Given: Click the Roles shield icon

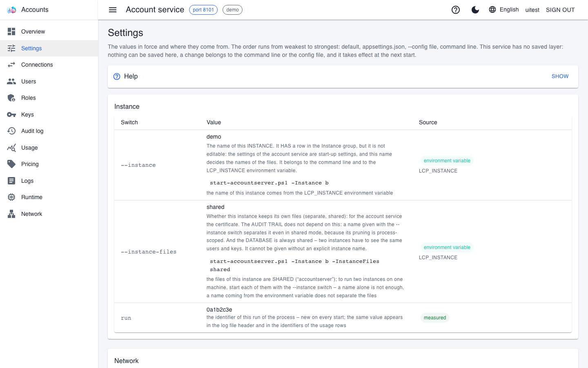Looking at the screenshot, I should coord(11,98).
